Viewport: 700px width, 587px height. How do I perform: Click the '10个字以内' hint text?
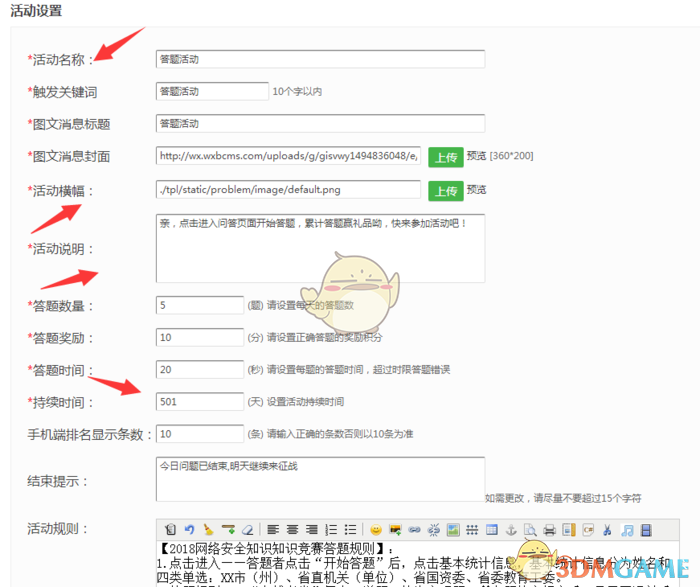297,92
